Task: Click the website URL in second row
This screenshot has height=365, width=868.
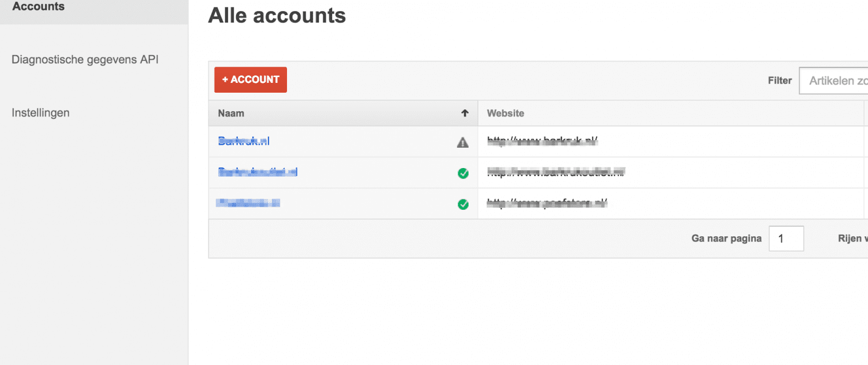Action: (556, 172)
